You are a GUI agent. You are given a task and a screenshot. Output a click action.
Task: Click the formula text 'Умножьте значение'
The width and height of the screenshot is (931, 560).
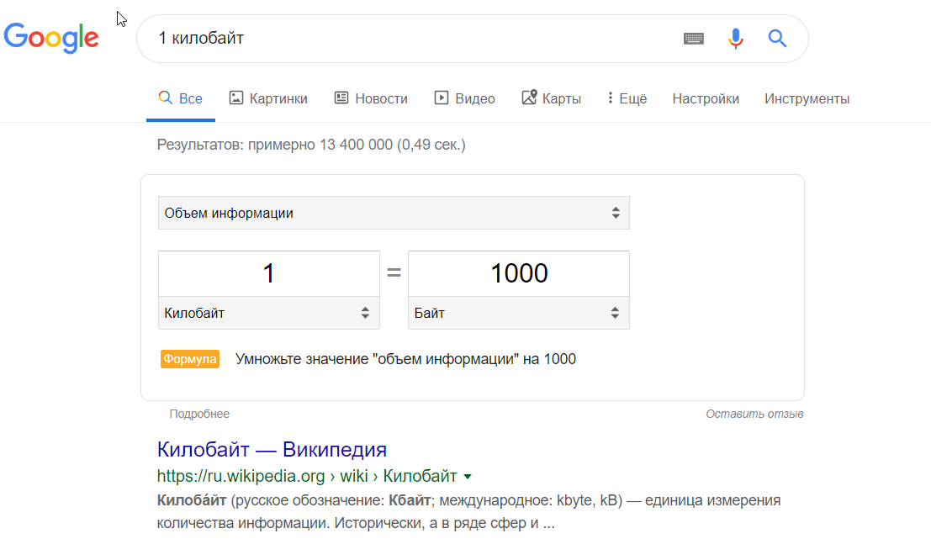405,359
